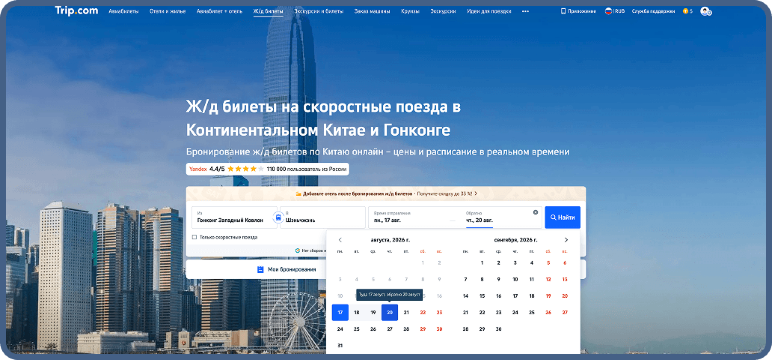Open the Заказ машины menu item
The image size is (772, 360).
point(372,11)
